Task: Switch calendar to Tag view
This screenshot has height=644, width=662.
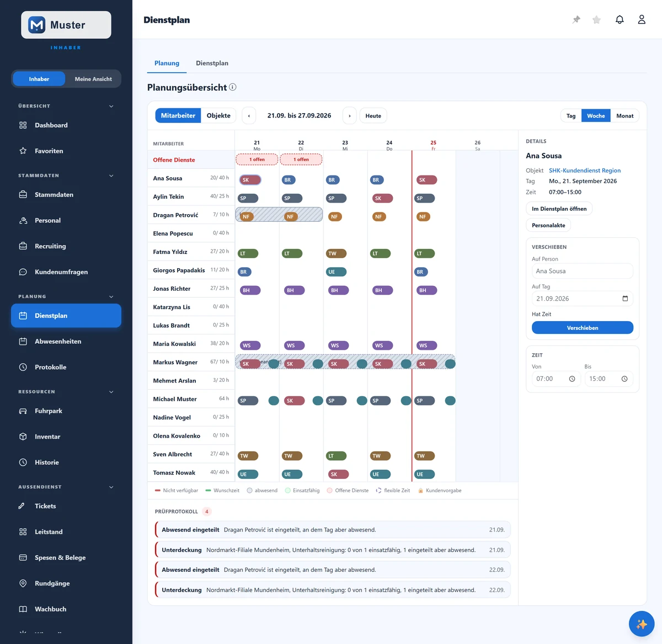Action: pyautogui.click(x=571, y=116)
